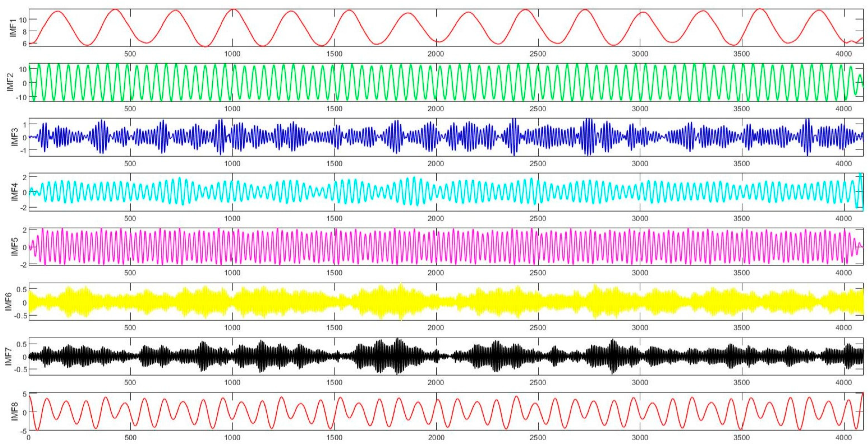The width and height of the screenshot is (868, 446).
Task: Select the IMF4 y-axis label
Action: [14, 192]
